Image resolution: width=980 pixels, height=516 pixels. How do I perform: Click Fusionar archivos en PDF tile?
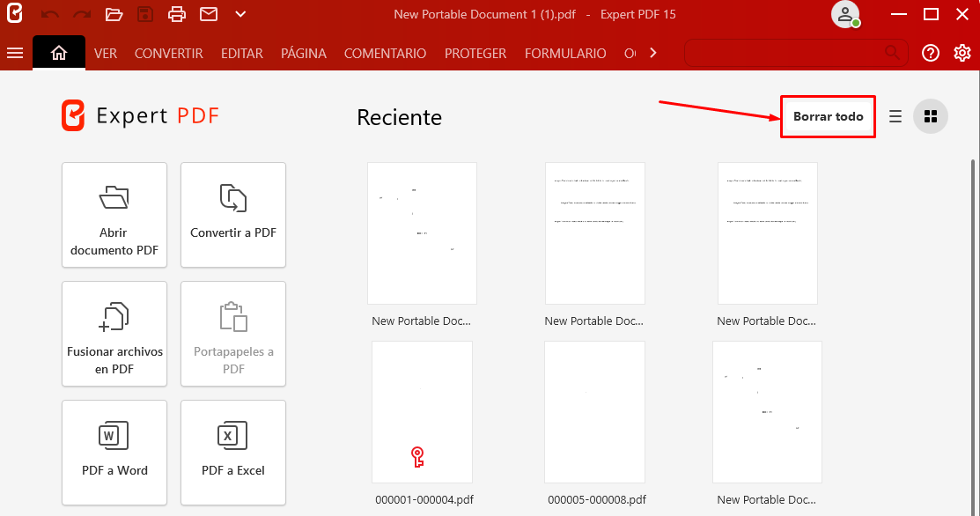click(114, 334)
